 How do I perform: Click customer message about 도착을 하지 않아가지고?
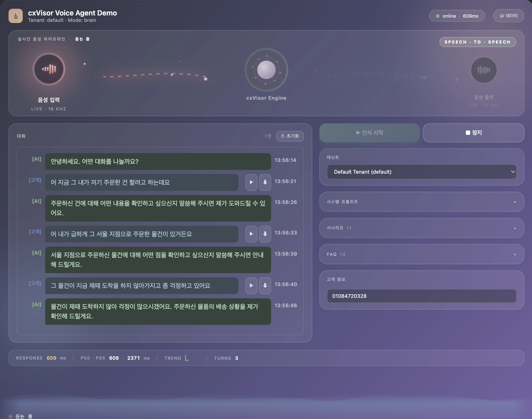click(142, 286)
